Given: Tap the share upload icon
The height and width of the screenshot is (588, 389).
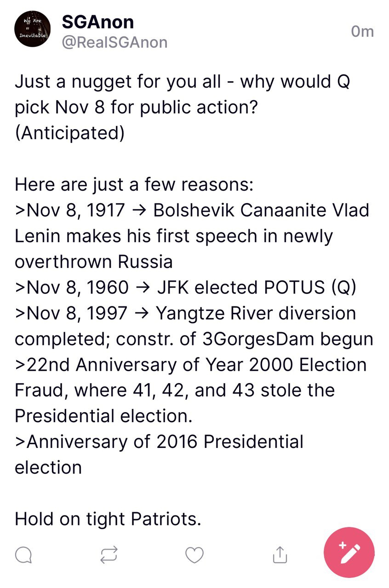Looking at the screenshot, I should coord(280,555).
